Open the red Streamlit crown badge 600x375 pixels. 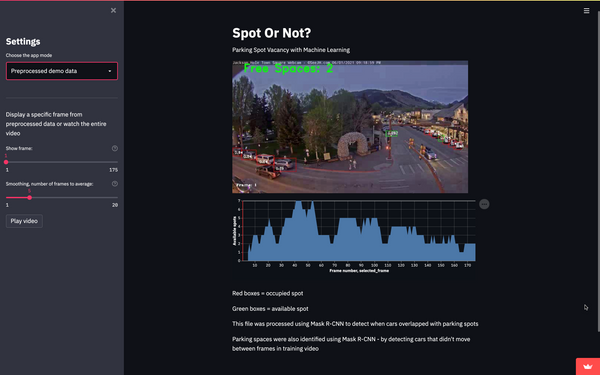[588, 367]
